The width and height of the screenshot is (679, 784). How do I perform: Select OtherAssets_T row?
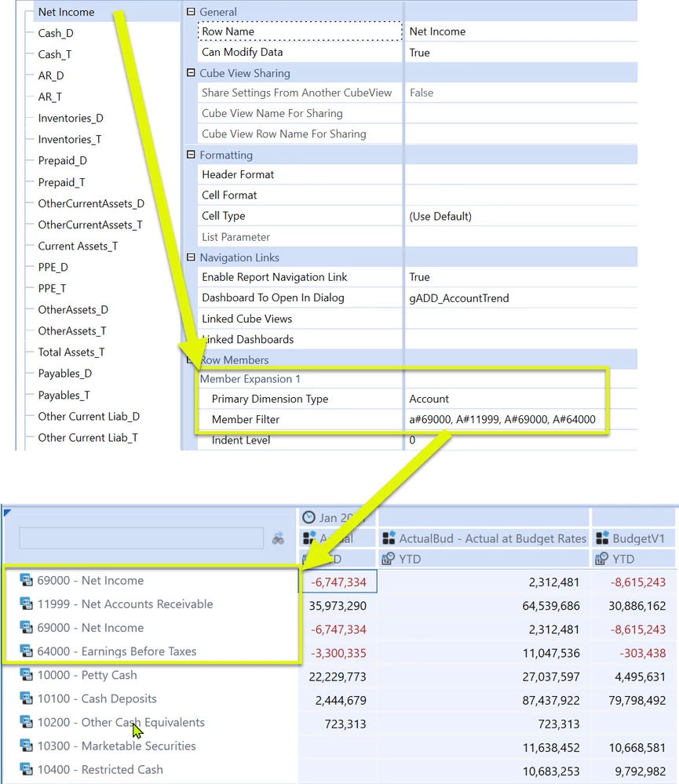pos(72,330)
